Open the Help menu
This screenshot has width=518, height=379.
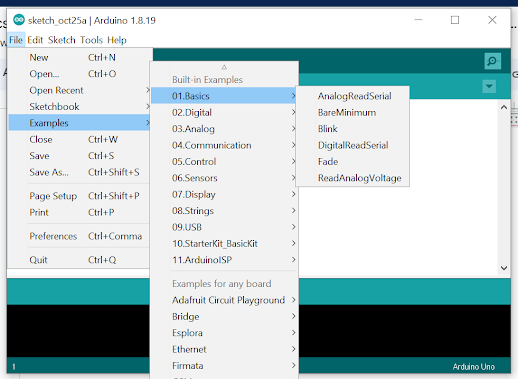tap(117, 40)
